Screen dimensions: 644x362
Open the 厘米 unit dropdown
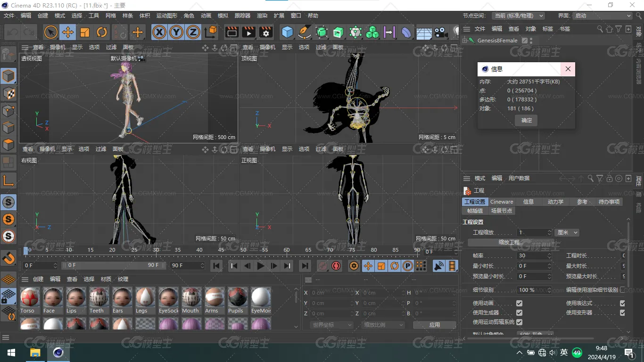click(567, 232)
